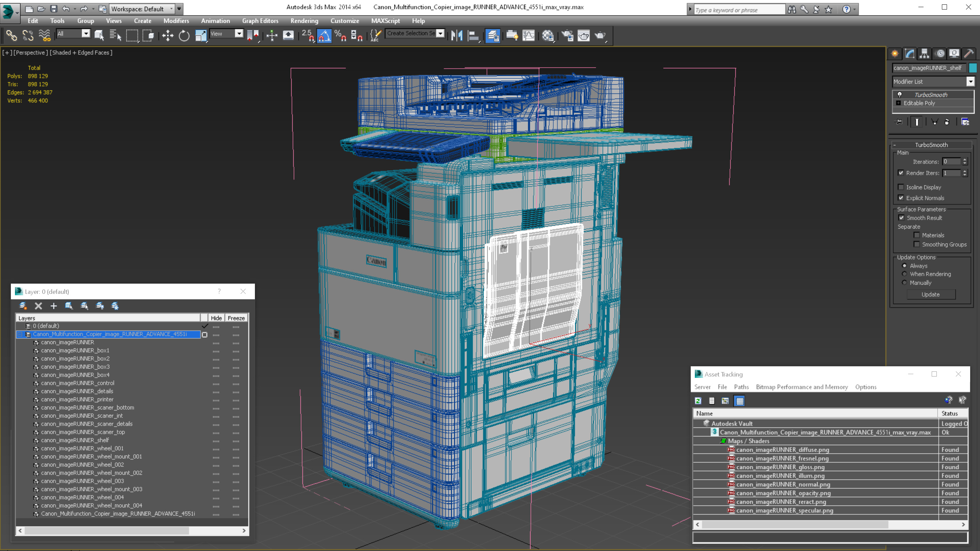Expand the Editable Poly stack entry
Viewport: 980px width, 551px height.
click(898, 103)
